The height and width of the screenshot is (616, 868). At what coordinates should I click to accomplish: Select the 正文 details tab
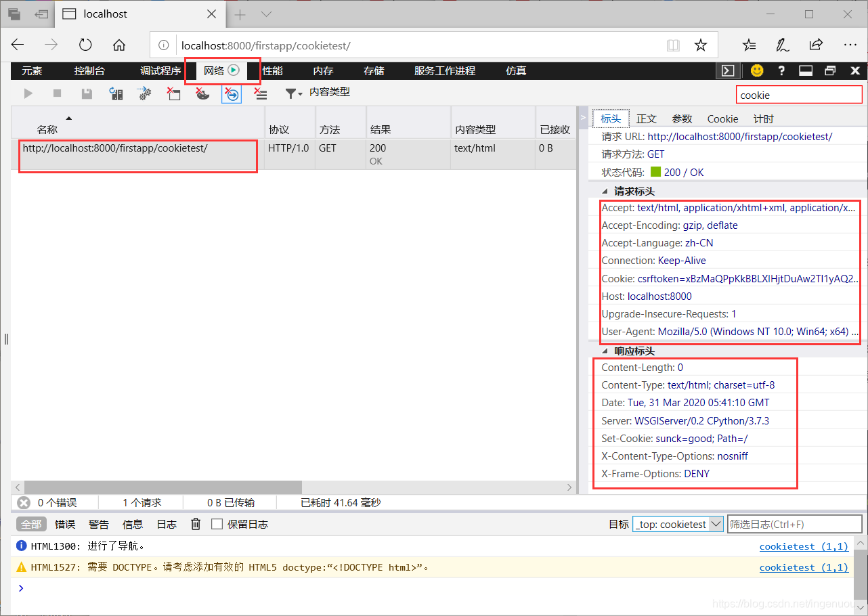pyautogui.click(x=647, y=118)
